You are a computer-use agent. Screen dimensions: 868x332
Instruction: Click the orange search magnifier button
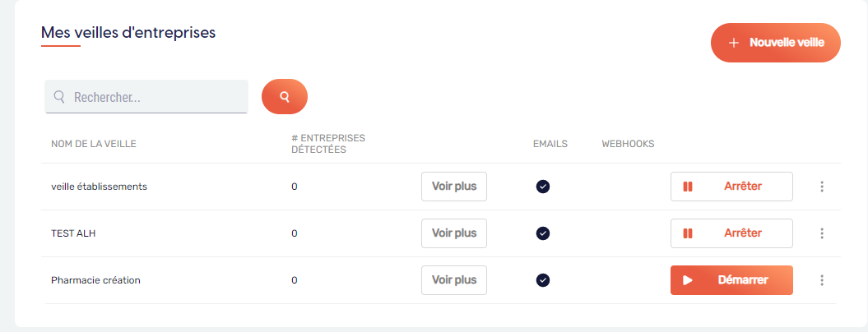tap(285, 97)
